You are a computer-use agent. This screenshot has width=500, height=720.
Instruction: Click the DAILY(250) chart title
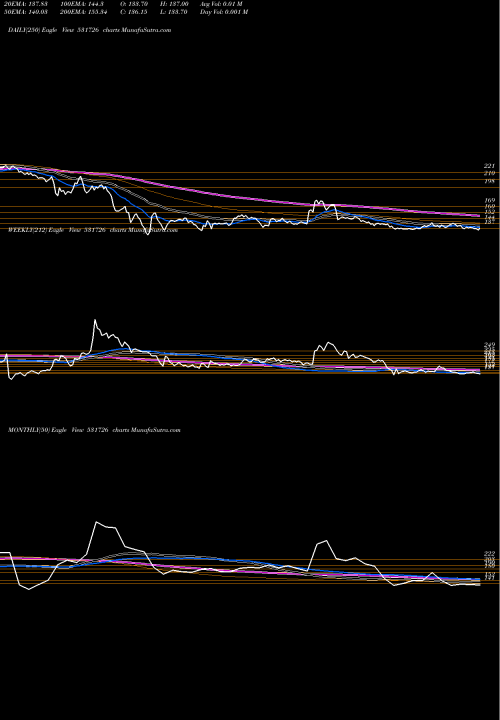(x=90, y=30)
